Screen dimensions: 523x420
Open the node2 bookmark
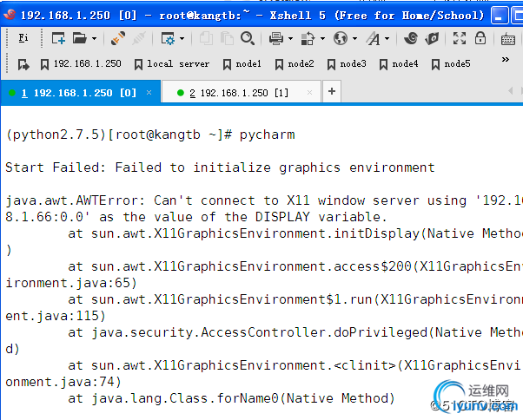[295, 64]
